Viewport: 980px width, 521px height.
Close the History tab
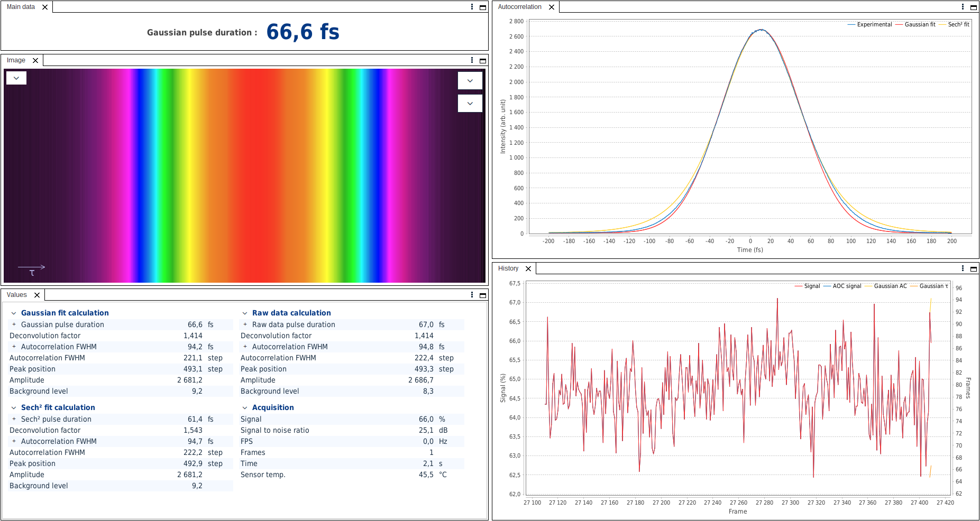pyautogui.click(x=528, y=269)
